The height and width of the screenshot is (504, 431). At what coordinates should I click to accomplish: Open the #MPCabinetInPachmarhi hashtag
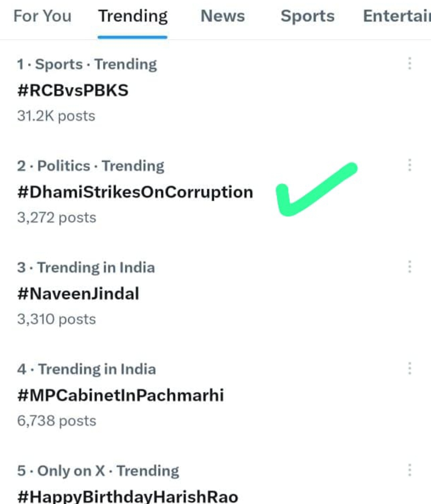tap(121, 396)
